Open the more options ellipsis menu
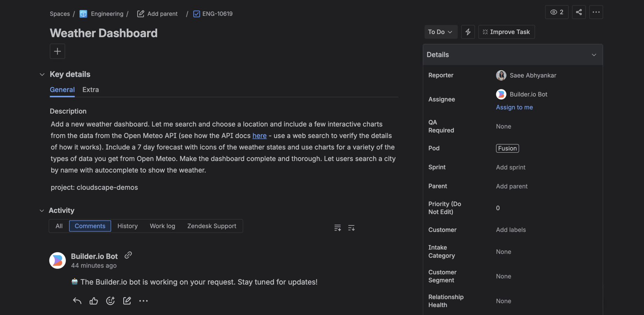644x315 pixels. coord(596,12)
